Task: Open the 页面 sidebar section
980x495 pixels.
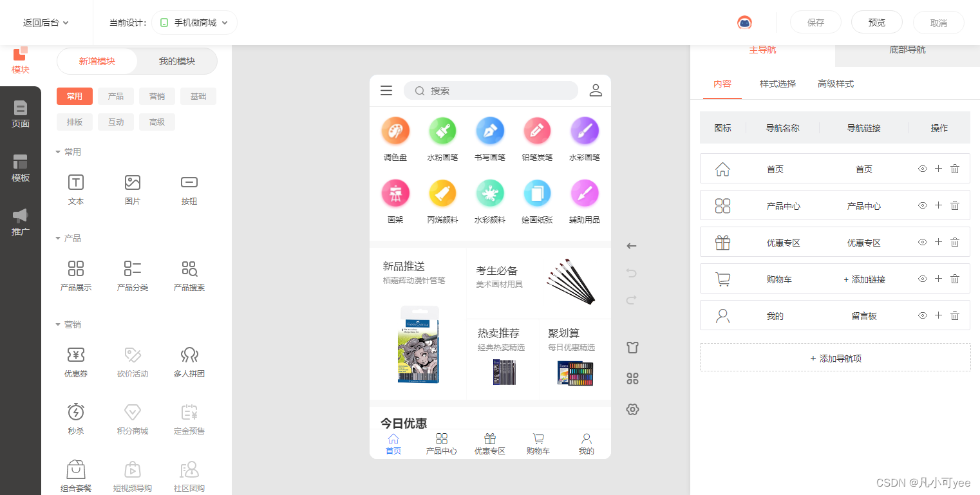Action: click(x=21, y=114)
